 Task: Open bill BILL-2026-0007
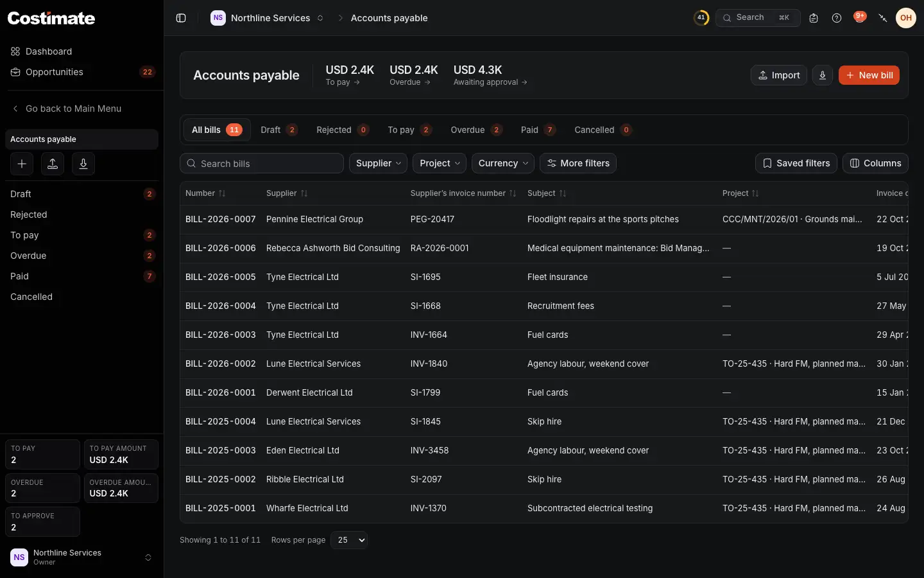pos(221,219)
